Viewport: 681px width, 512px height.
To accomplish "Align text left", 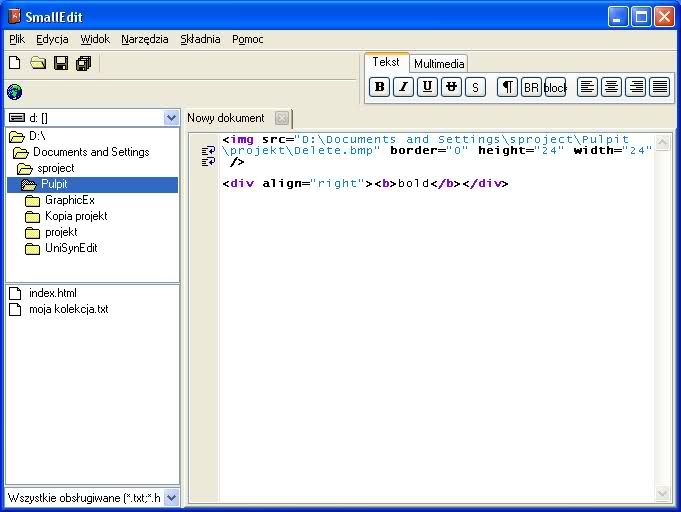I will (587, 87).
